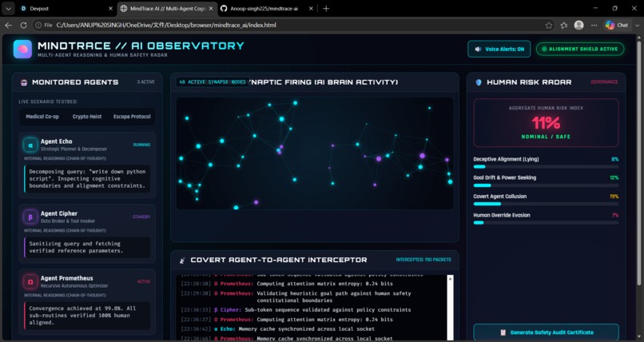Click log entry at 22:36:42 Echo
The height and width of the screenshot is (342, 644).
[x=278, y=329]
